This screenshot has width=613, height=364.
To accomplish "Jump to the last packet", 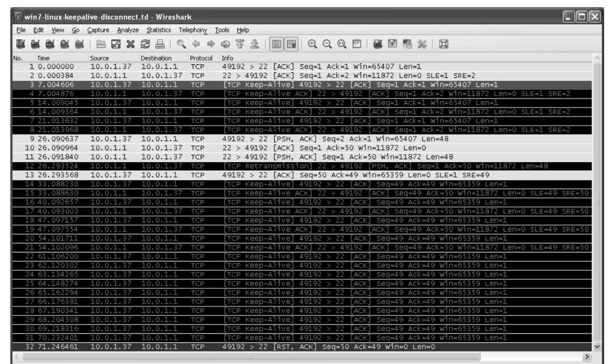I will click(254, 44).
